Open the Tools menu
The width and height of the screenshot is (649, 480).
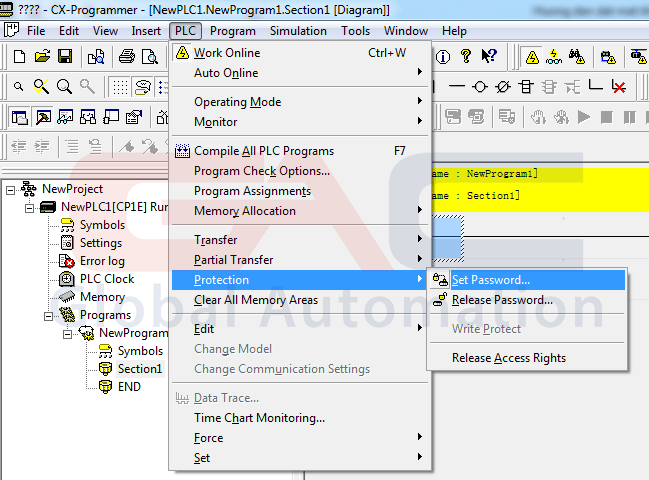(355, 31)
